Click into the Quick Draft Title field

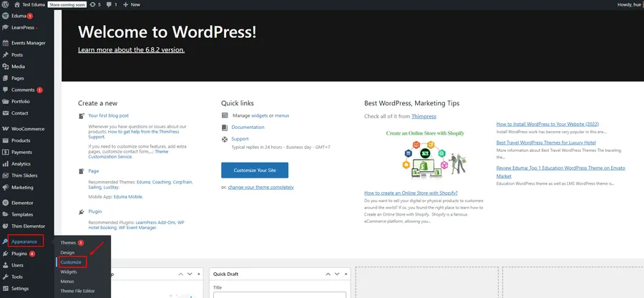278,294
